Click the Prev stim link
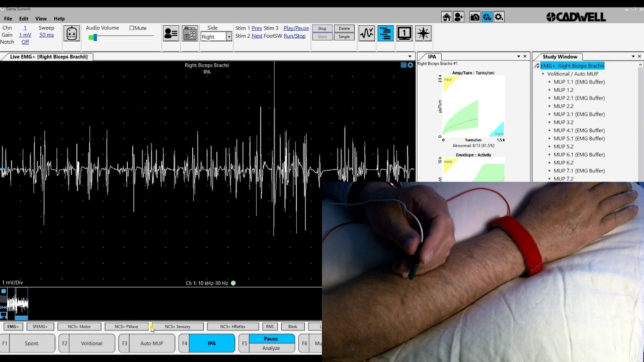The image size is (644, 362). (257, 28)
